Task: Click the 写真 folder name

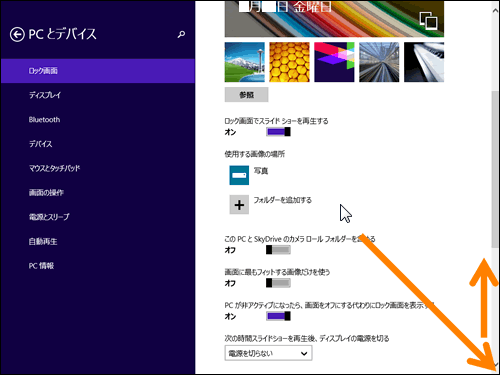Action: tap(261, 171)
